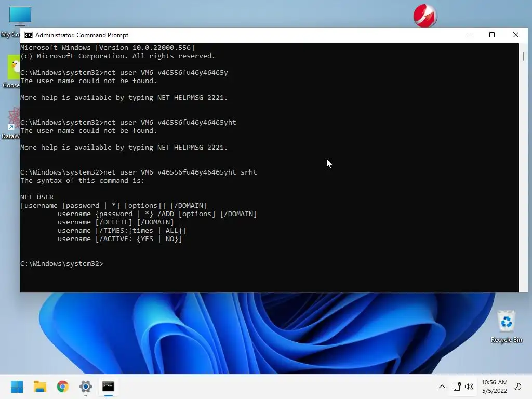Image resolution: width=532 pixels, height=399 pixels.
Task: Open File Explorer from taskbar
Action: pyautogui.click(x=39, y=387)
